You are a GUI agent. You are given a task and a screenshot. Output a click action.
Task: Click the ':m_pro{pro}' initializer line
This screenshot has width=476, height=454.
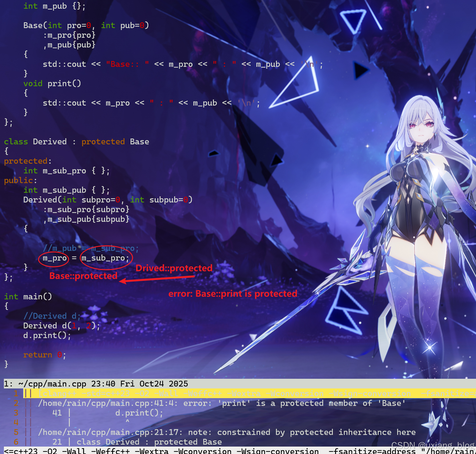tap(69, 35)
